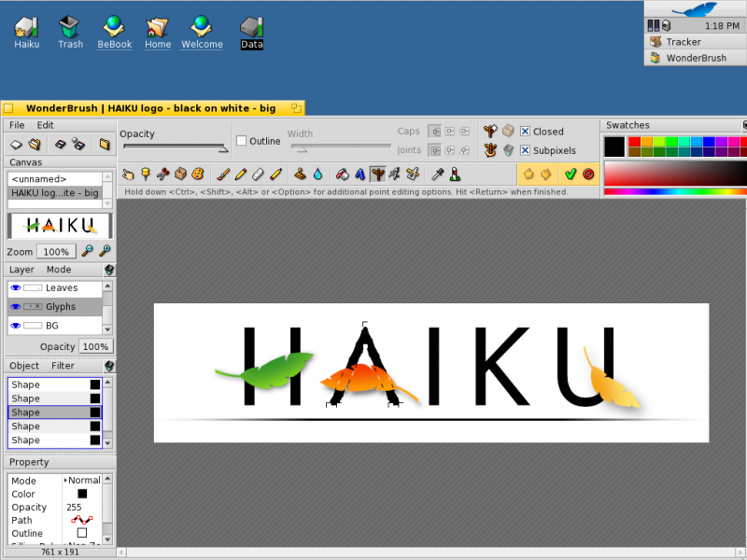Open the Filter menu in Object panel
The image size is (747, 560).
coord(63,366)
